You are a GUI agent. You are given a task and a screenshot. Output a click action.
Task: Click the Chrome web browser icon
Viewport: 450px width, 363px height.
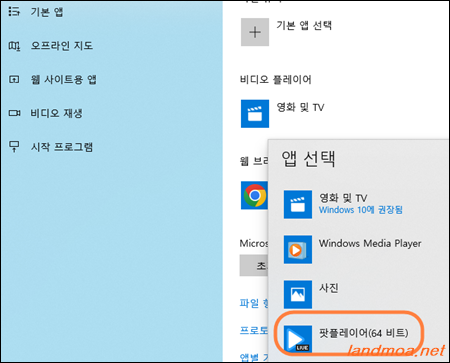click(255, 195)
